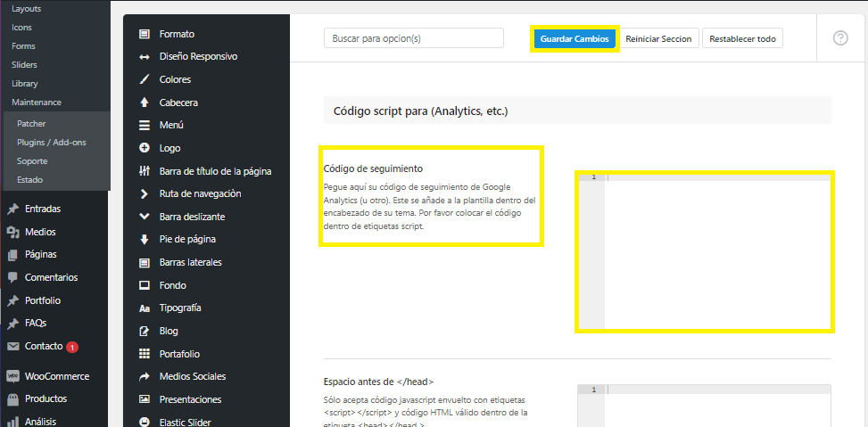Click the Tipografía font icon
Screen dimensions: 868x427
(x=145, y=308)
